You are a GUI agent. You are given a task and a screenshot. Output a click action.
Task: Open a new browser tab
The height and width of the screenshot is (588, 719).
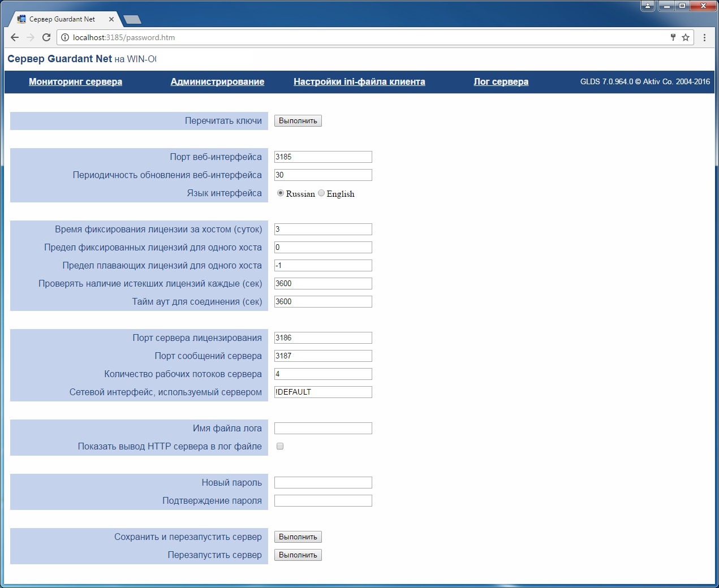(x=132, y=20)
